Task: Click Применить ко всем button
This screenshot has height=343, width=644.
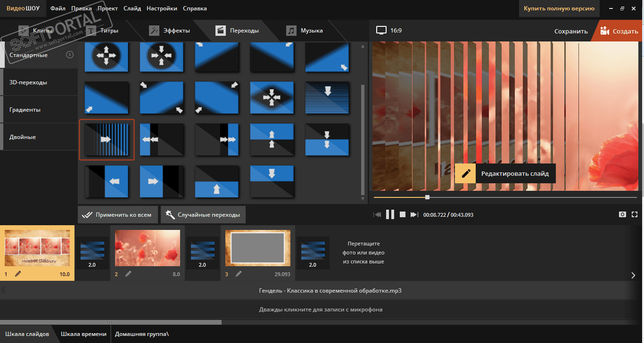Action: (117, 215)
